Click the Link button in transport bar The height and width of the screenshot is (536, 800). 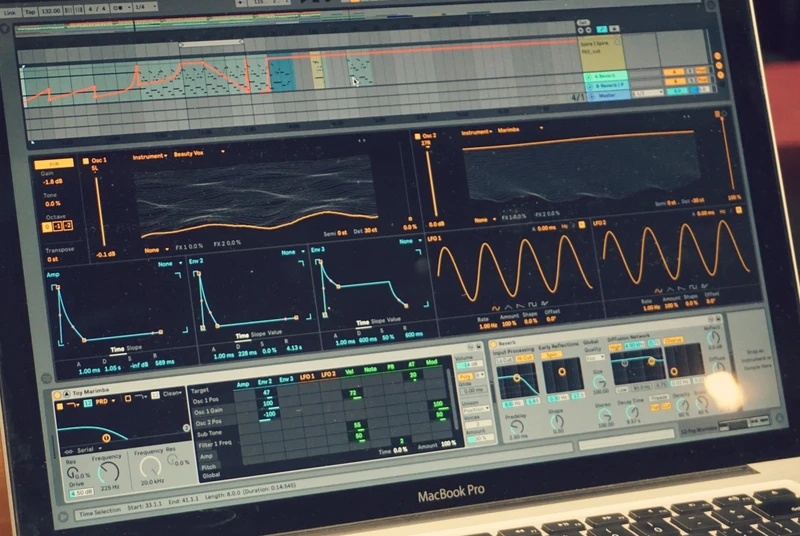click(9, 12)
